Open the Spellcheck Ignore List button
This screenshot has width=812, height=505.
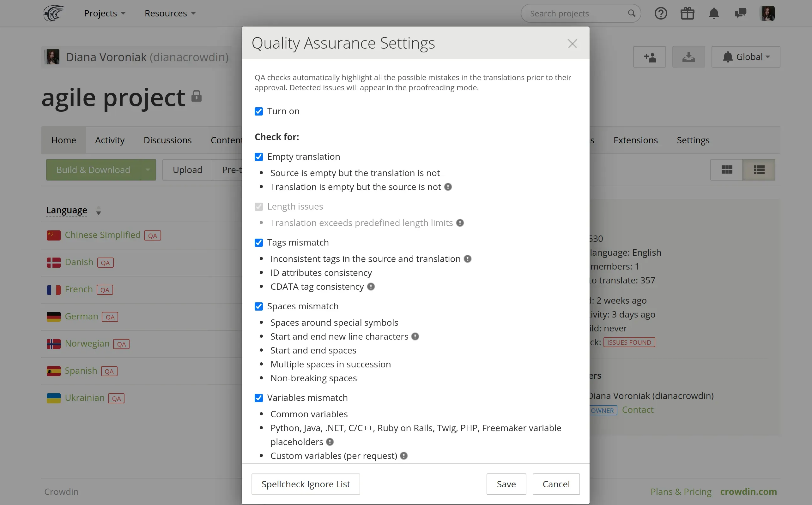coord(306,484)
